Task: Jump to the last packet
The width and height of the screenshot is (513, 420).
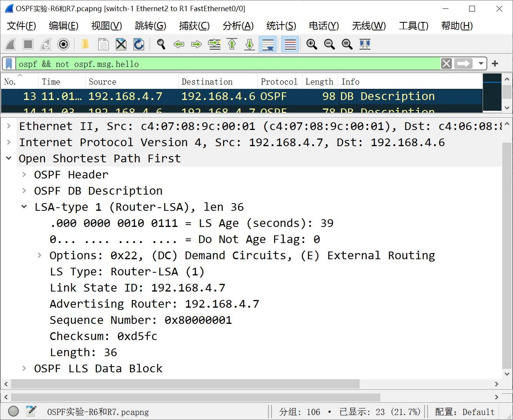Action: [x=250, y=44]
